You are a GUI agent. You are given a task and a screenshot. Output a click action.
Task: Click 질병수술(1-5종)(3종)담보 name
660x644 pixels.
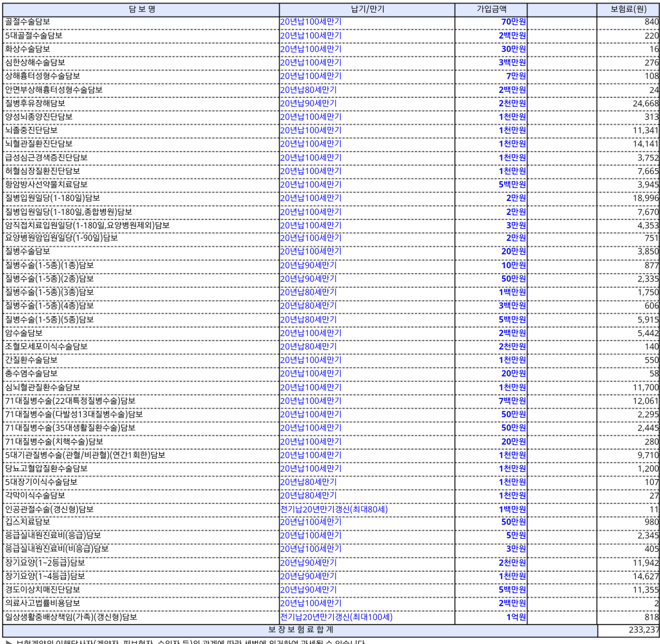click(x=50, y=292)
